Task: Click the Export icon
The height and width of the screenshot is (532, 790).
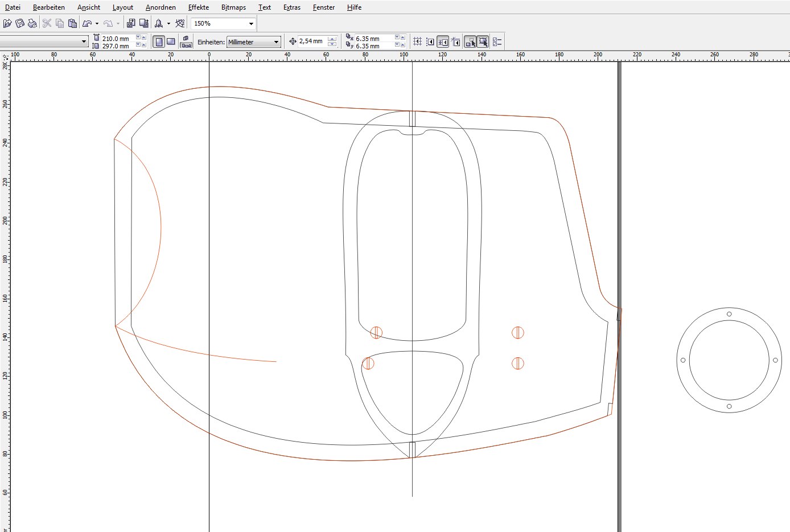Action: [x=144, y=23]
